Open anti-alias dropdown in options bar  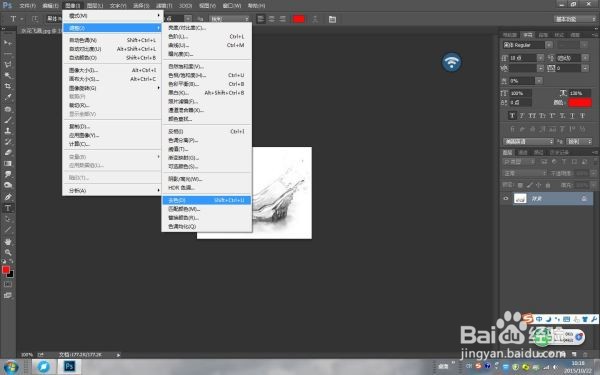(230, 19)
